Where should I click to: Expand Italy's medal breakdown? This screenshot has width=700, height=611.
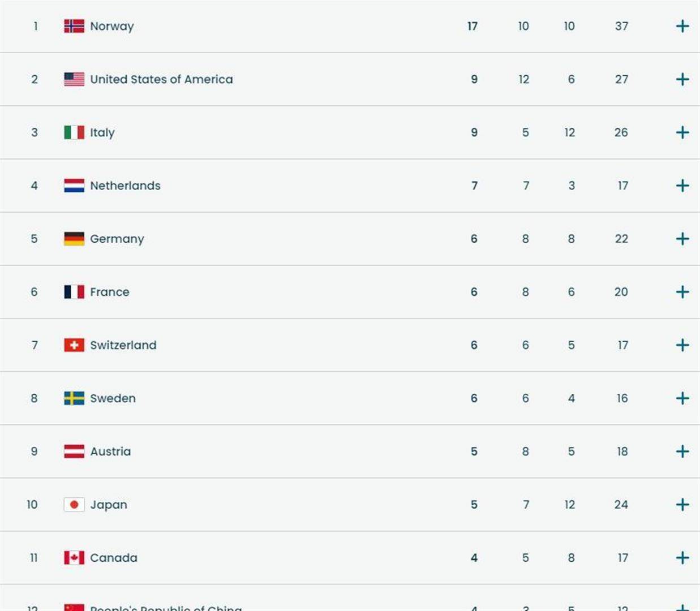click(682, 132)
